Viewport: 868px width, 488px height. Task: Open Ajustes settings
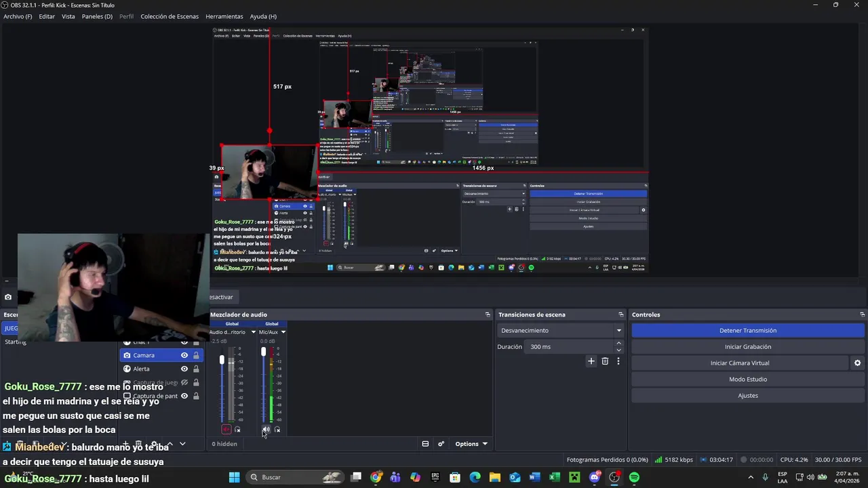[x=748, y=395]
